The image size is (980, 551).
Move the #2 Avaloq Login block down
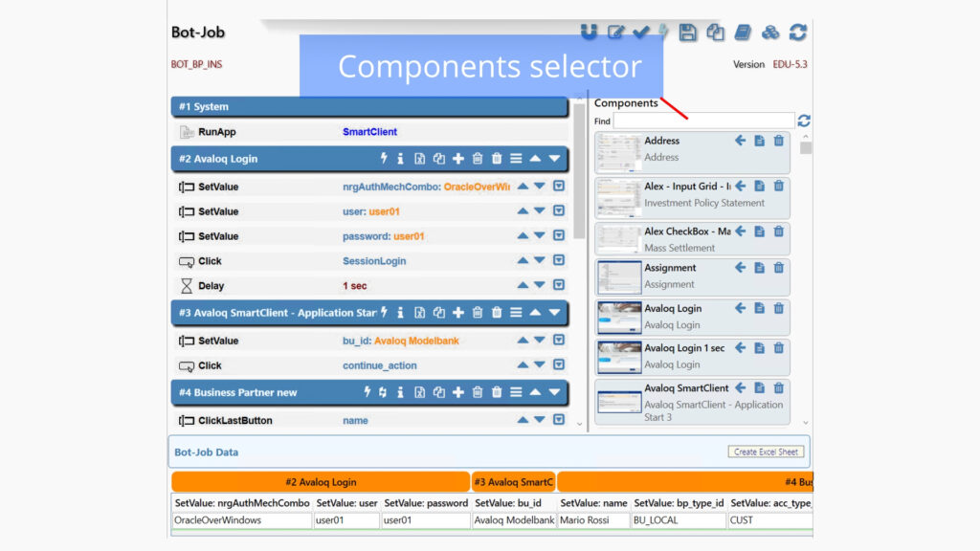click(x=554, y=159)
